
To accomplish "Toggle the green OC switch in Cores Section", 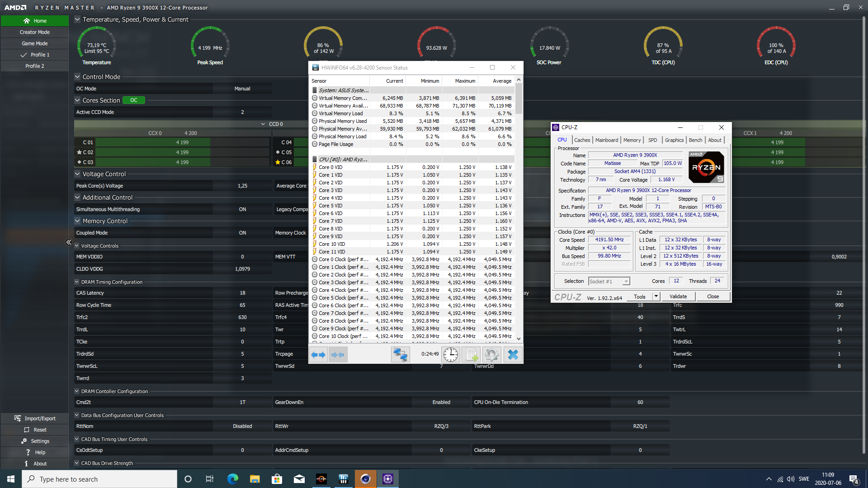I will [x=134, y=100].
